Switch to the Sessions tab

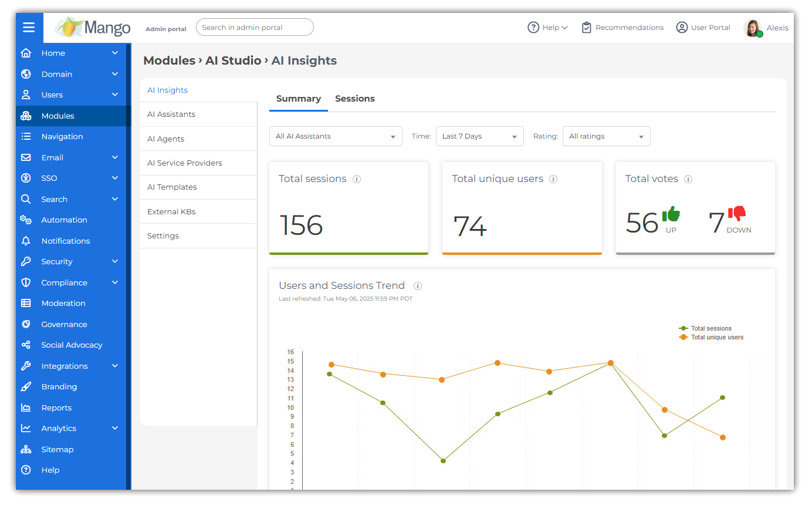(355, 99)
